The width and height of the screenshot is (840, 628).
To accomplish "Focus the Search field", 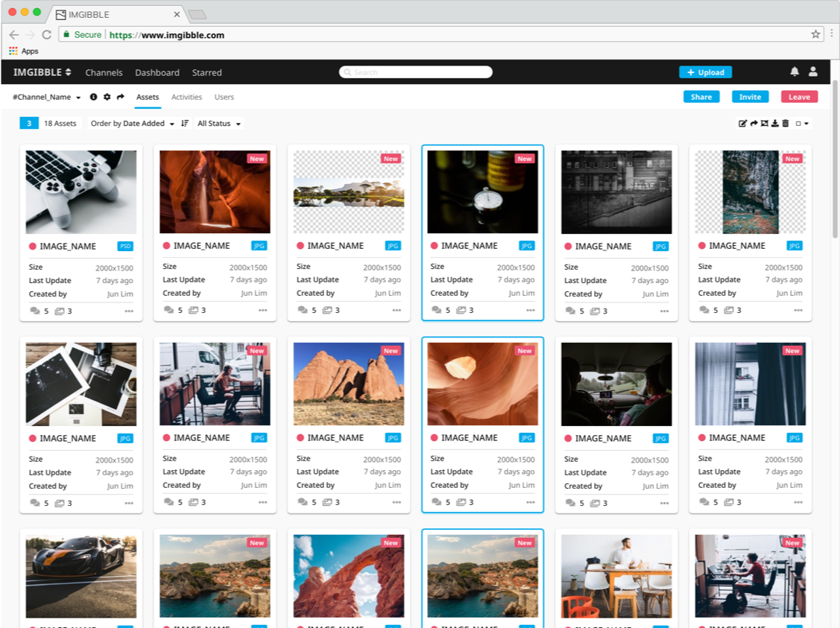I will pos(416,72).
